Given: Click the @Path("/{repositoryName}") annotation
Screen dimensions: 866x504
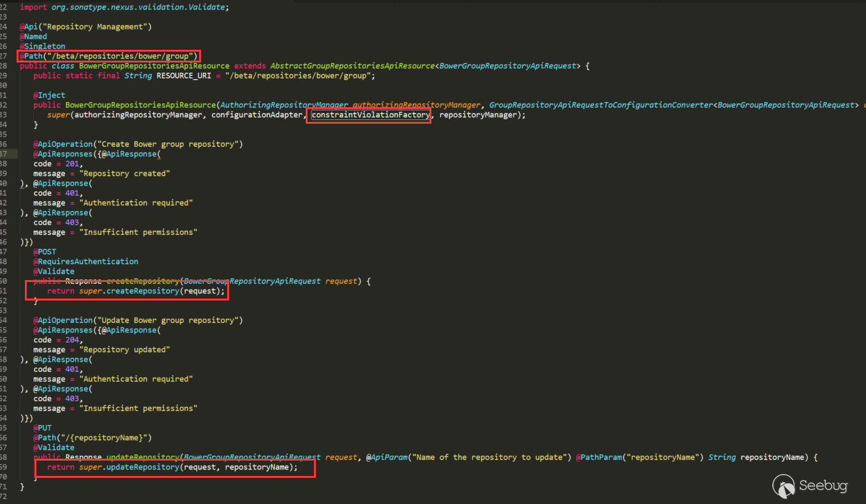Looking at the screenshot, I should [x=93, y=438].
